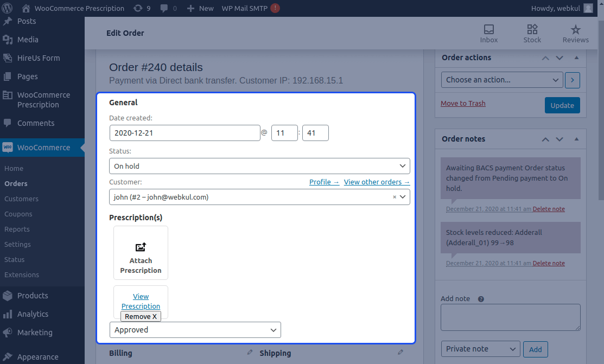
Task: Click the Analytics bar chart icon
Action: tap(8, 314)
